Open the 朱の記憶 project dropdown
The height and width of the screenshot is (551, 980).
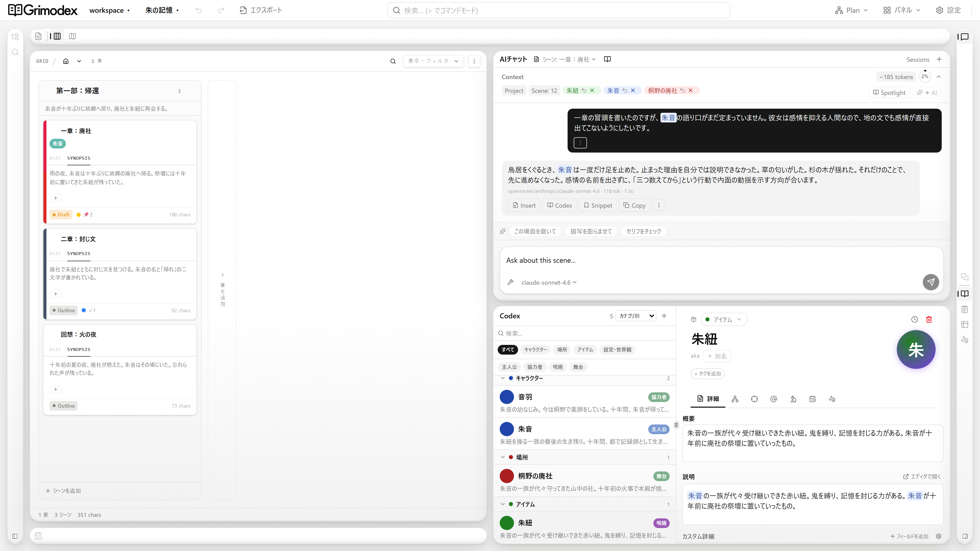pyautogui.click(x=162, y=10)
